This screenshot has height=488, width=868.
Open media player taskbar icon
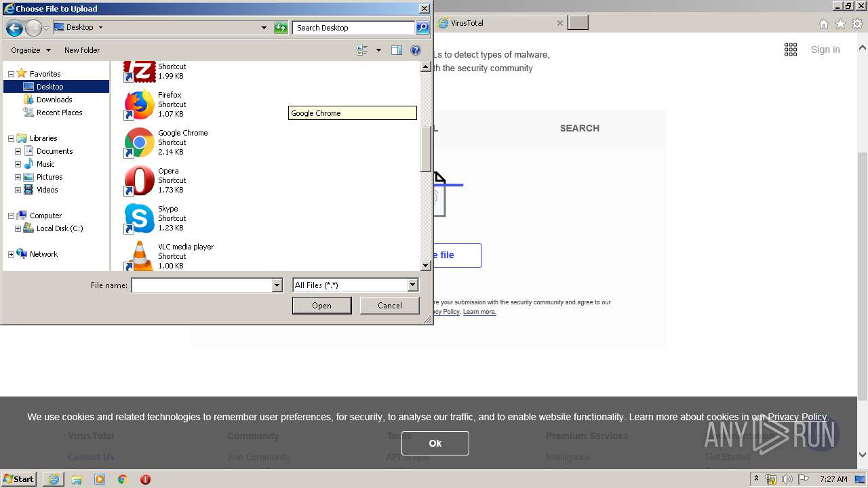tap(100, 479)
